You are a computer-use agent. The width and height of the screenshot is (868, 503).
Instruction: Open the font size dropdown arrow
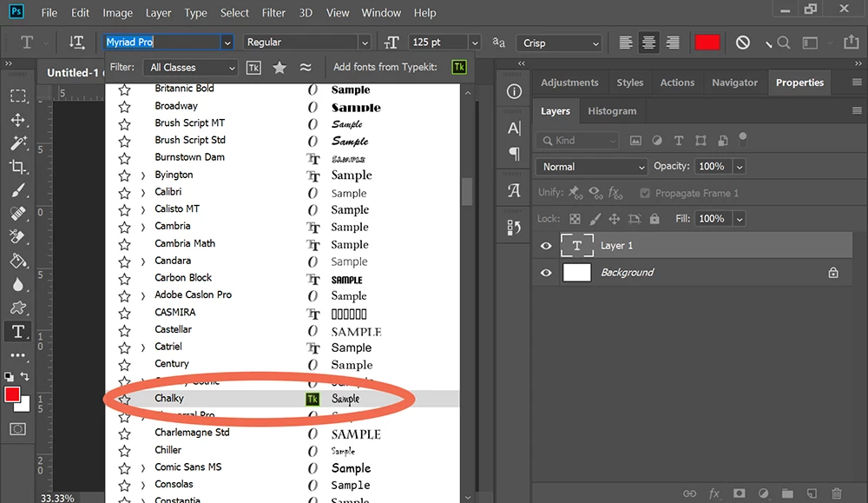point(475,43)
